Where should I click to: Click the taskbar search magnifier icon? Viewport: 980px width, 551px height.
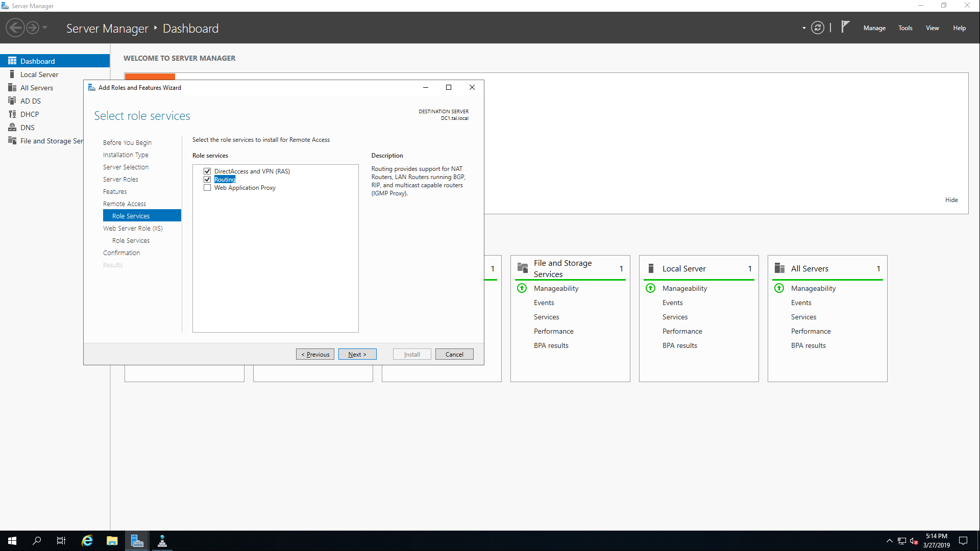[37, 541]
